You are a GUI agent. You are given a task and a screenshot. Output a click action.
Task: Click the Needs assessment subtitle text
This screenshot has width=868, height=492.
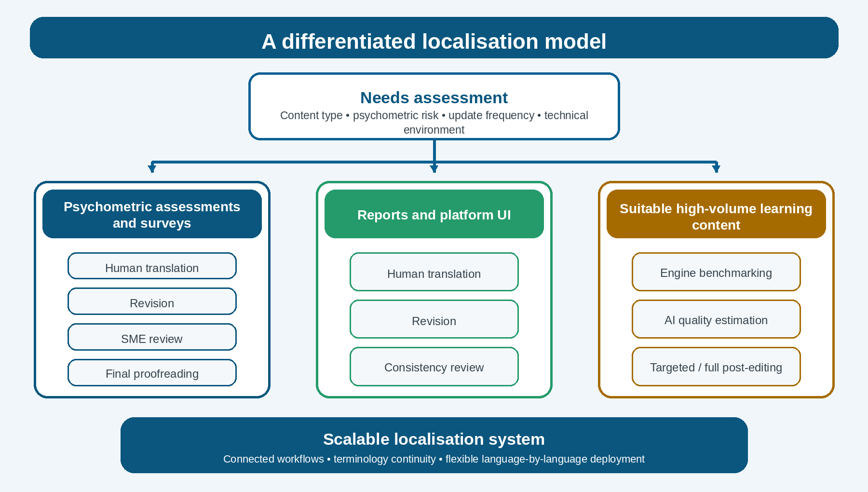point(434,123)
